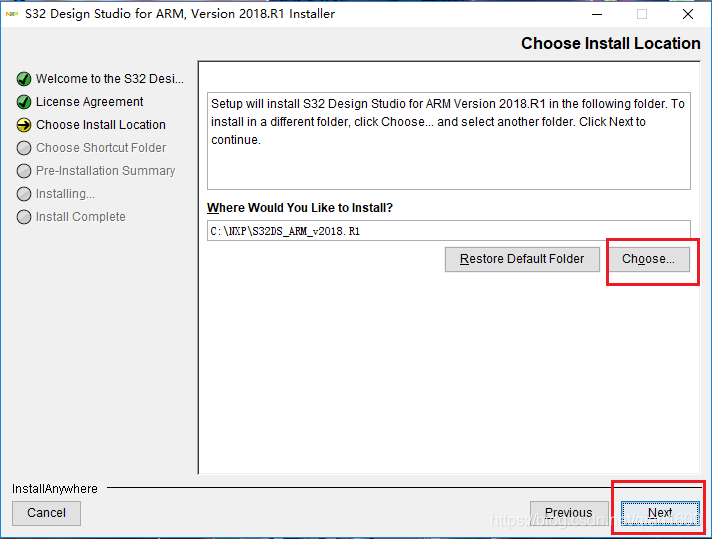This screenshot has height=539, width=712.
Task: Click Restore Default Folder button
Action: pyautogui.click(x=522, y=259)
